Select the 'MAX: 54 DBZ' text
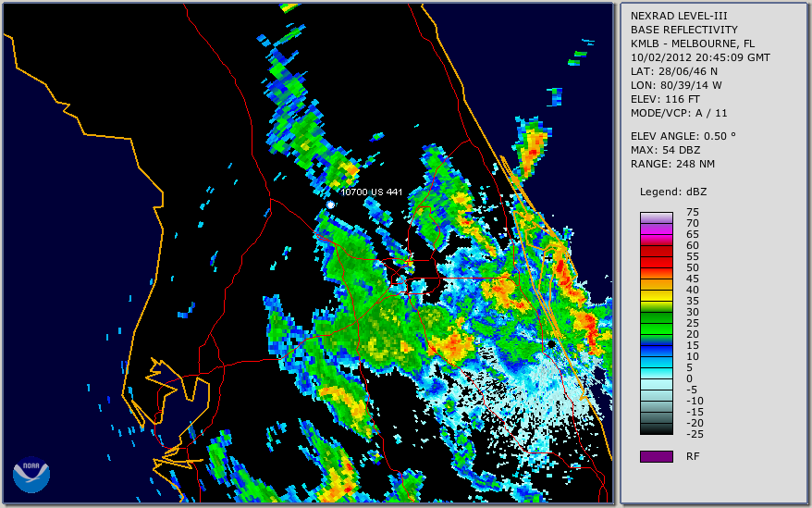This screenshot has width=812, height=508. click(x=666, y=150)
